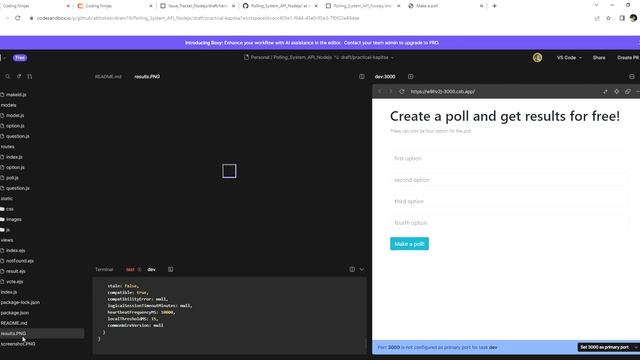Open makeid.js in the file tree

click(16, 94)
